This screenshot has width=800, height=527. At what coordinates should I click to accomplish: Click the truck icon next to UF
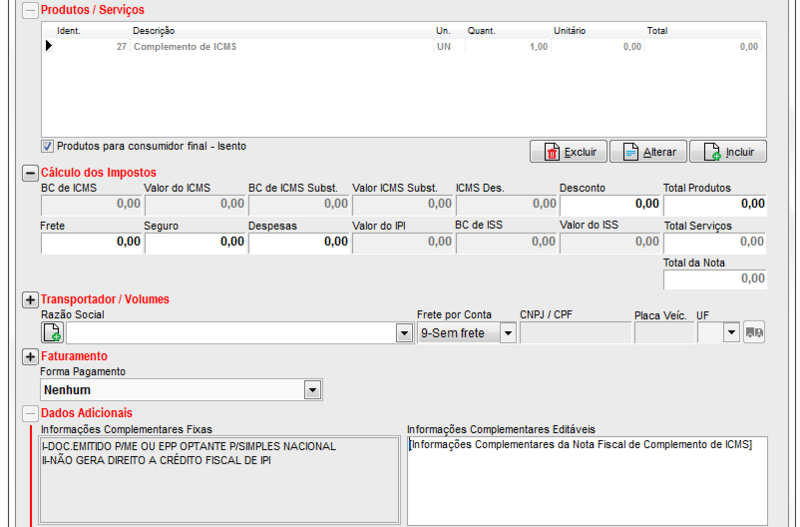point(755,333)
